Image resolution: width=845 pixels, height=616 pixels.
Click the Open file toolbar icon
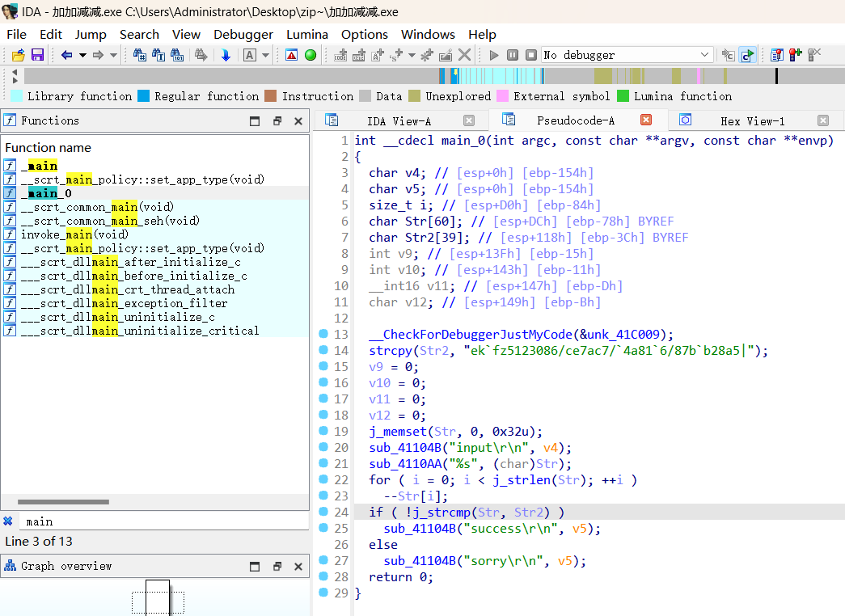(19, 55)
